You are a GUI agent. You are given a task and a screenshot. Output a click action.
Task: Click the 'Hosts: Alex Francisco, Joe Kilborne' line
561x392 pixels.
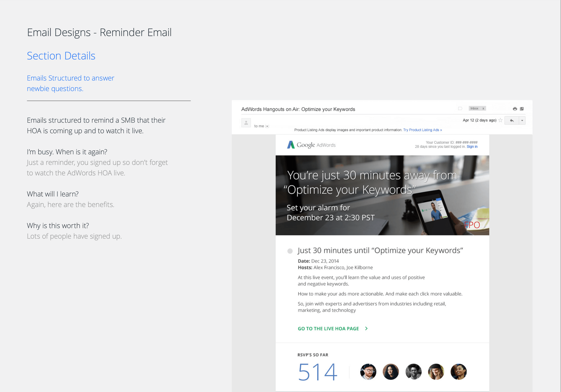(x=335, y=268)
